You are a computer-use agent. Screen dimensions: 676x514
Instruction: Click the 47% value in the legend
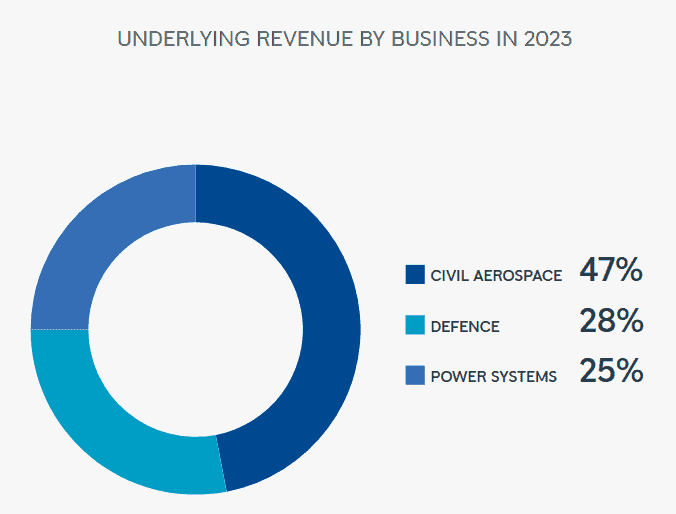(x=610, y=271)
